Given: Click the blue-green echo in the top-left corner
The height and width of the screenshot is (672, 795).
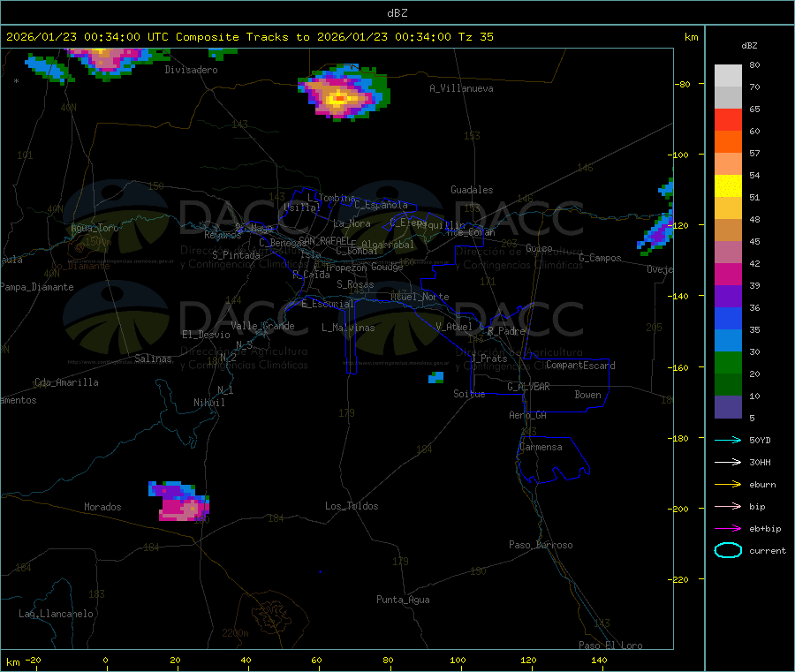Looking at the screenshot, I should [x=49, y=70].
